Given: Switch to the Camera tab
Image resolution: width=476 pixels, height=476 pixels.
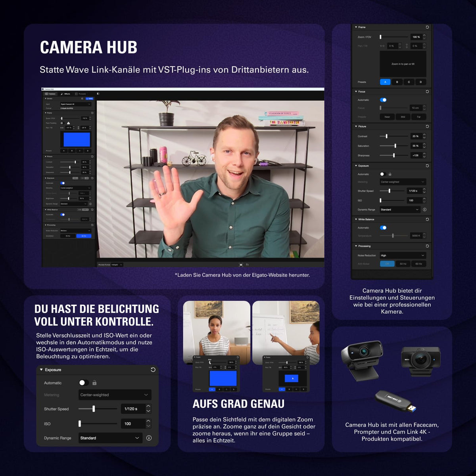Looking at the screenshot, I should [x=50, y=94].
